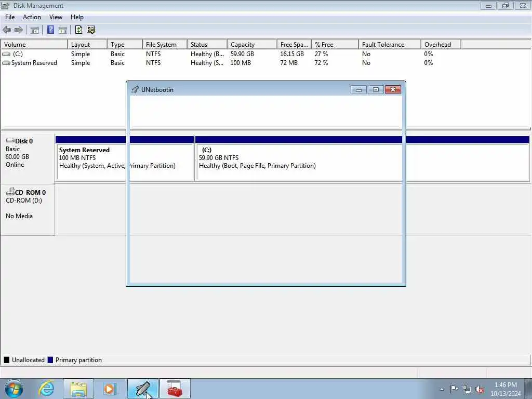
Task: Click the Healthy (B... status cell for C:
Action: click(207, 54)
